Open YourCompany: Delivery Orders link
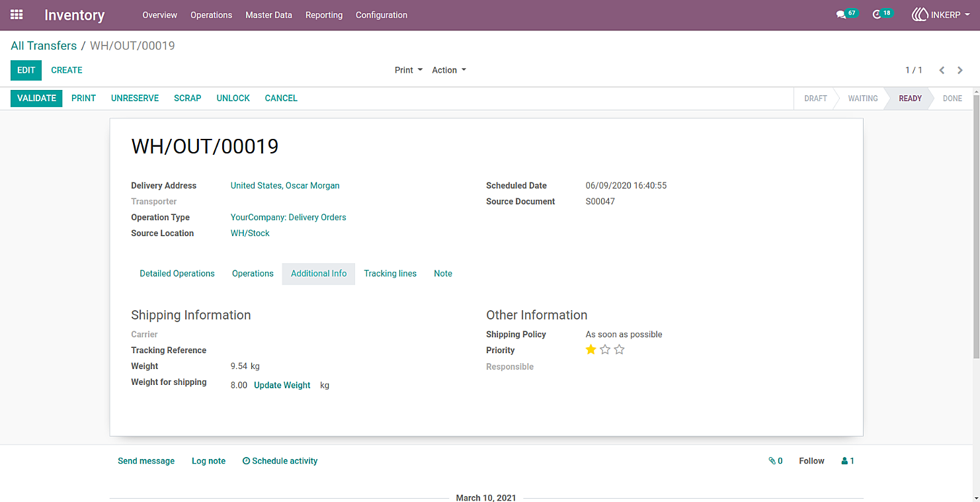The height and width of the screenshot is (502, 980). pyautogui.click(x=288, y=218)
